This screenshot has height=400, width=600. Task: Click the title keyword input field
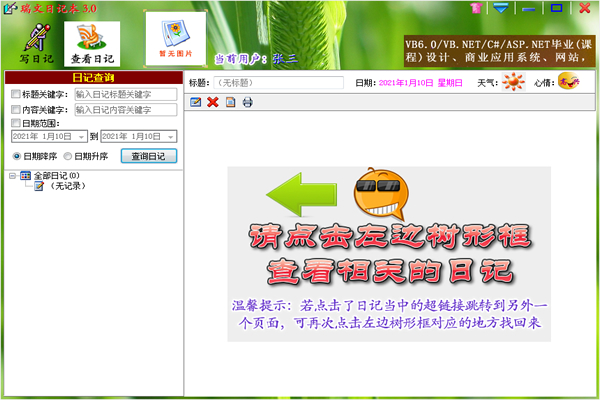(x=126, y=95)
